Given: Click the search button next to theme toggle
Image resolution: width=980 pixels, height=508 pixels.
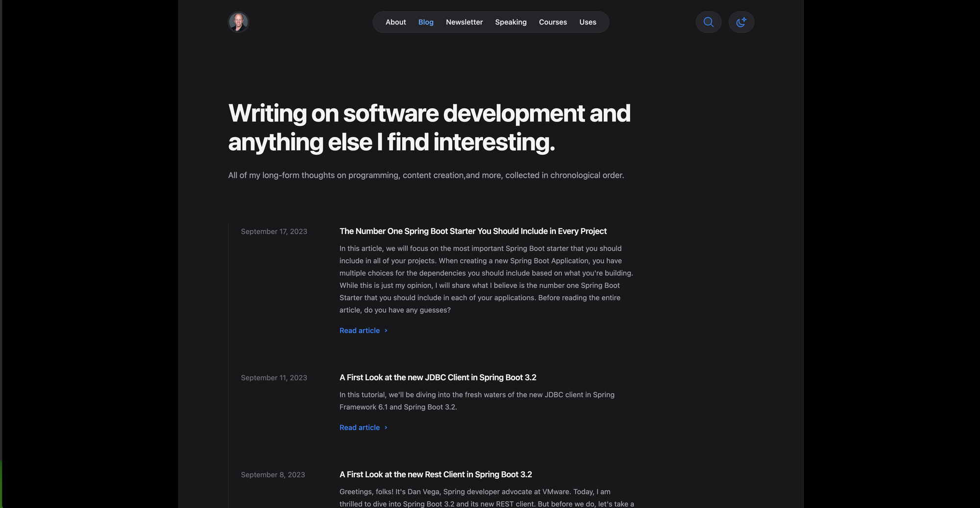Looking at the screenshot, I should click(709, 22).
